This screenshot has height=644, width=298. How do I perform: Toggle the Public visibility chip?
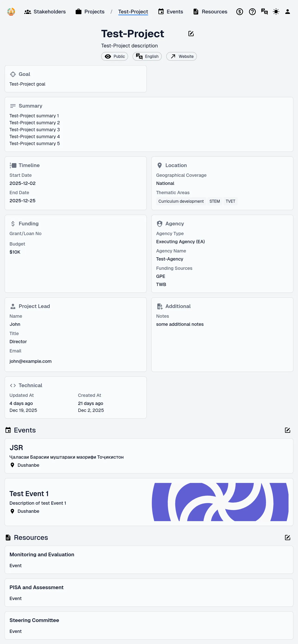coord(115,56)
